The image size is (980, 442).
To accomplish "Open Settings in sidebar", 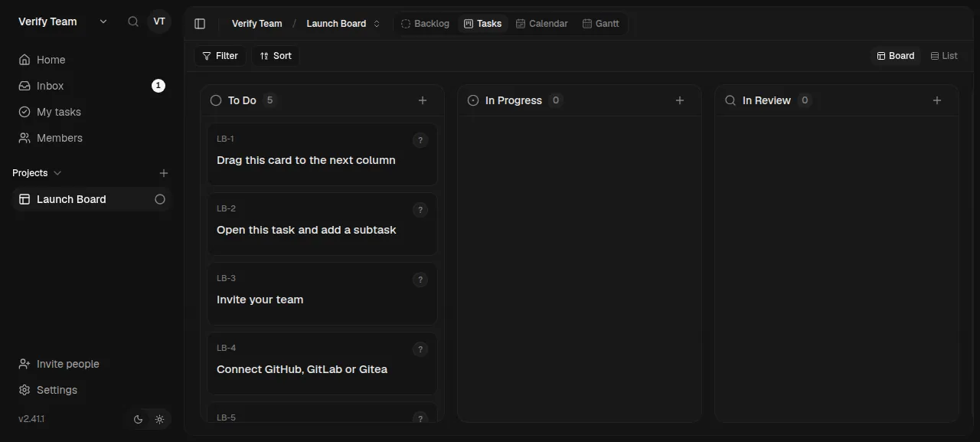I will (x=92, y=390).
